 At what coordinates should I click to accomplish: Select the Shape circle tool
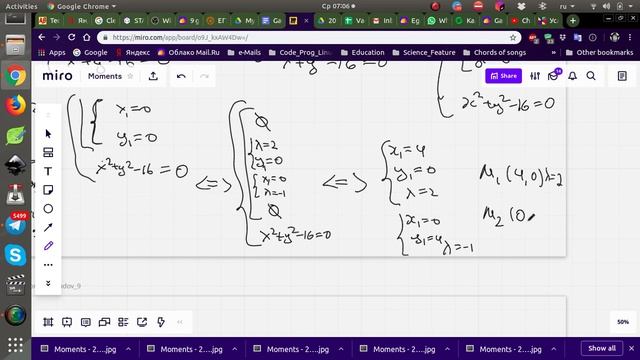48,209
